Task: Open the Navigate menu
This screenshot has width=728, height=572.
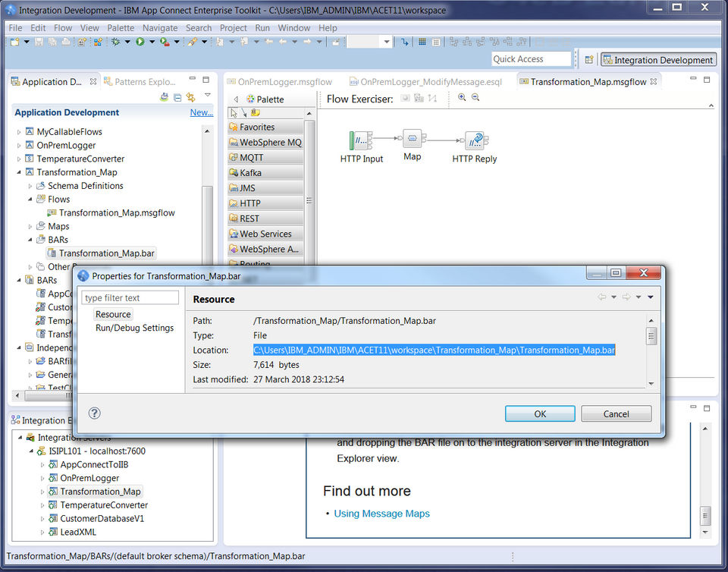Action: pos(160,28)
